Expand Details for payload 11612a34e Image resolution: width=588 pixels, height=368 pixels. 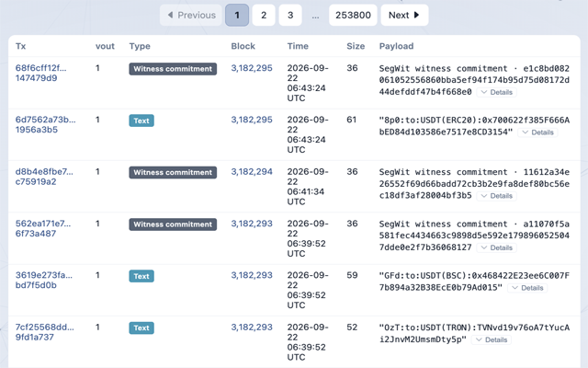[496, 196]
